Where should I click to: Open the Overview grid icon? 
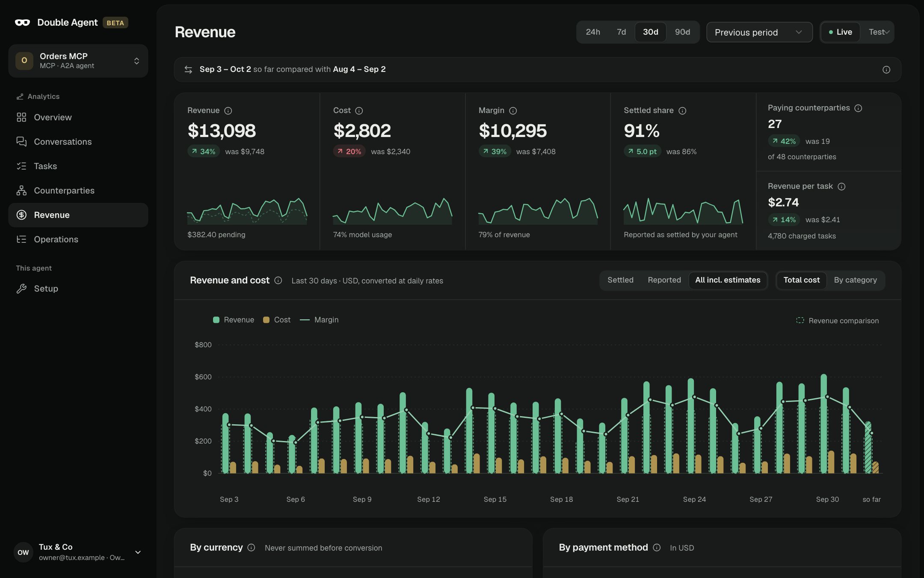(x=21, y=117)
